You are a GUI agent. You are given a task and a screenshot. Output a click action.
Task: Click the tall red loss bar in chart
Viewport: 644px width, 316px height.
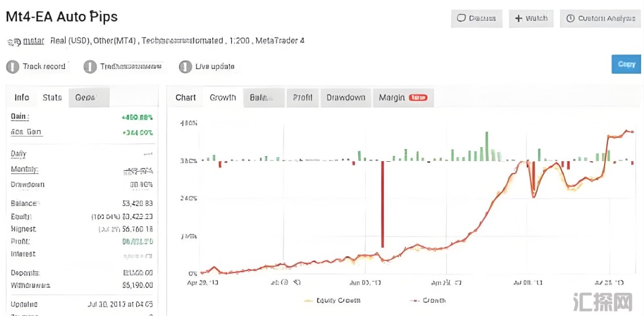click(382, 203)
